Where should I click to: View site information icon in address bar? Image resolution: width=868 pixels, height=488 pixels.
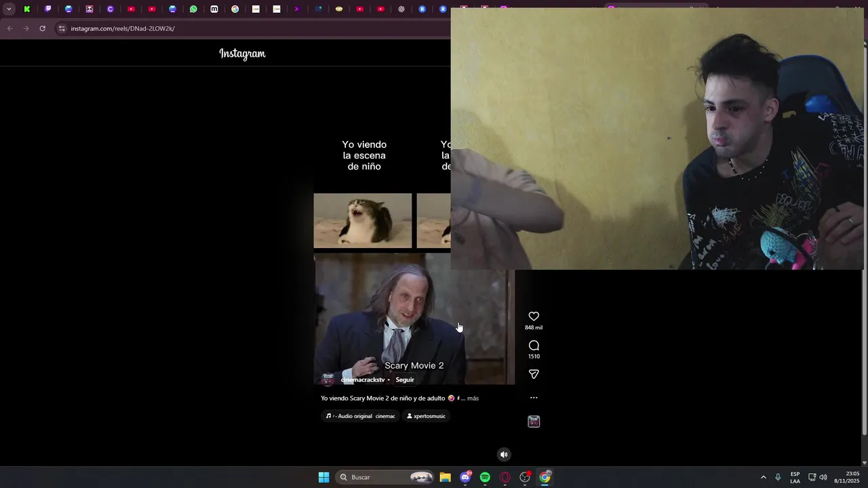tap(62, 28)
